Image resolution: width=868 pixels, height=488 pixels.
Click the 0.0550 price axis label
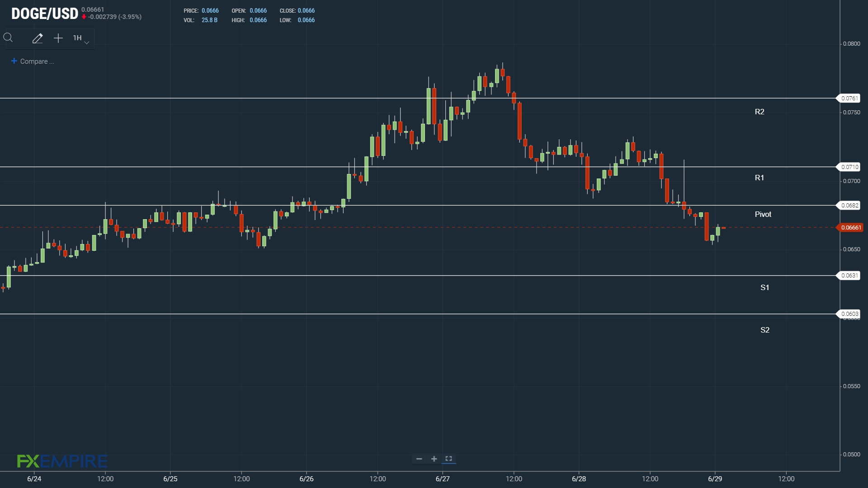852,386
